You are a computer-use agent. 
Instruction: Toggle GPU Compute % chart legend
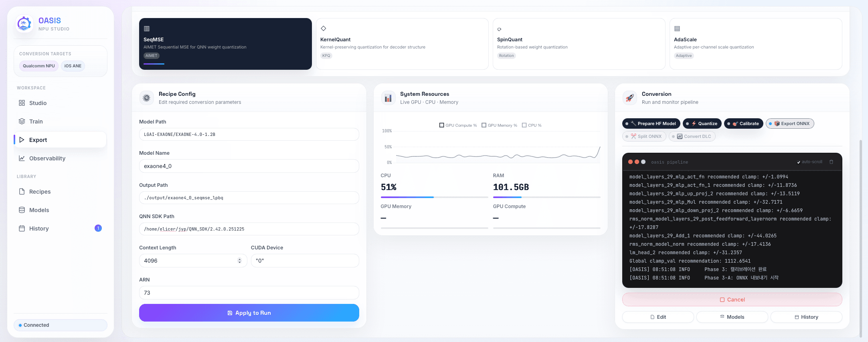pyautogui.click(x=458, y=125)
